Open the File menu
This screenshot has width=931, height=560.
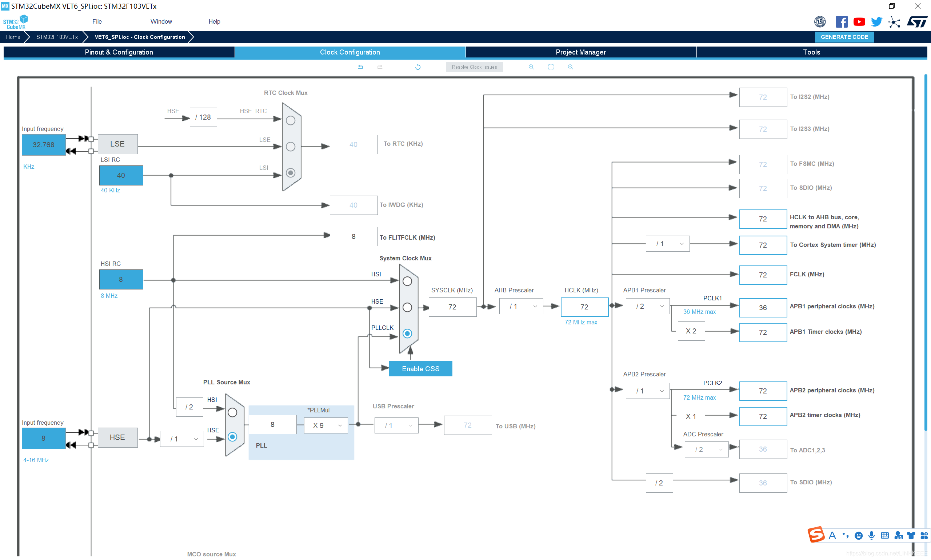pos(97,21)
